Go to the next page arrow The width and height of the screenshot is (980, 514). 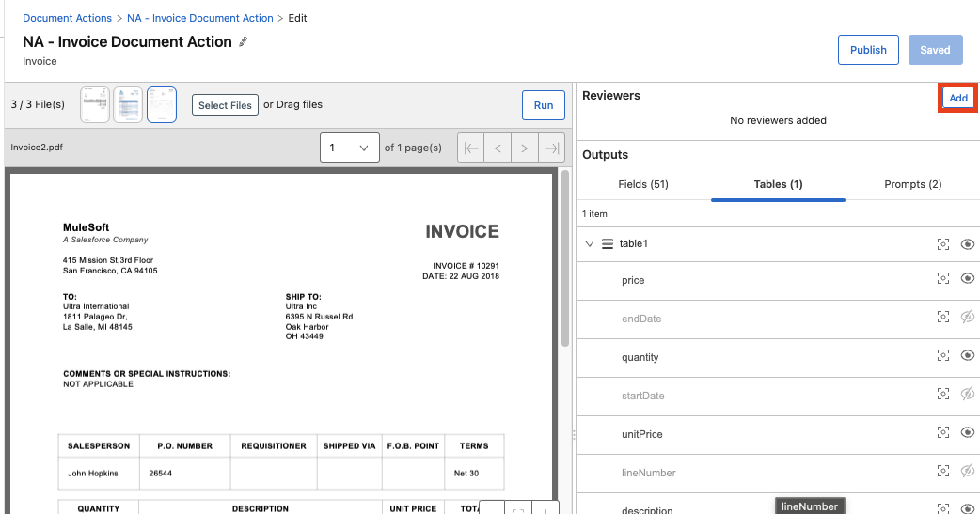[x=525, y=148]
